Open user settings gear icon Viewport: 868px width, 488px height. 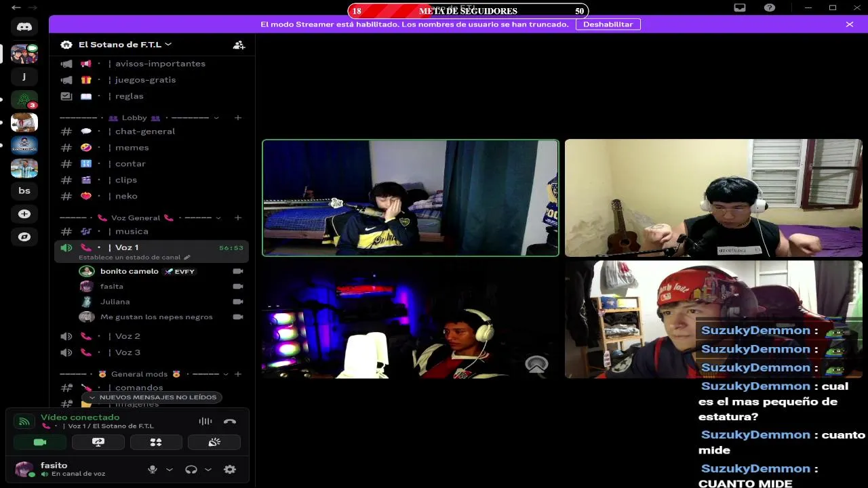(x=230, y=469)
